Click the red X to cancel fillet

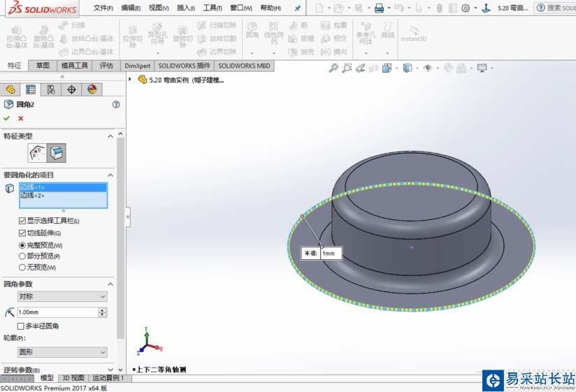20,119
